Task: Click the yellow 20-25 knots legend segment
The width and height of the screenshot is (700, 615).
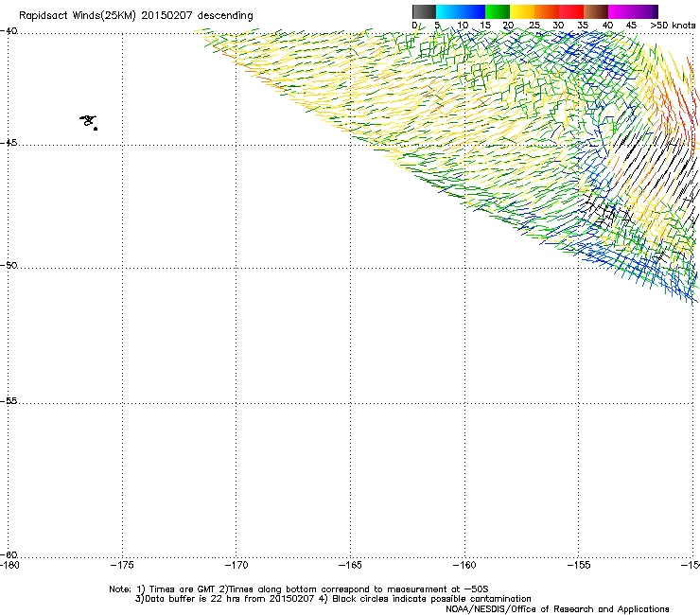Action: 522,11
